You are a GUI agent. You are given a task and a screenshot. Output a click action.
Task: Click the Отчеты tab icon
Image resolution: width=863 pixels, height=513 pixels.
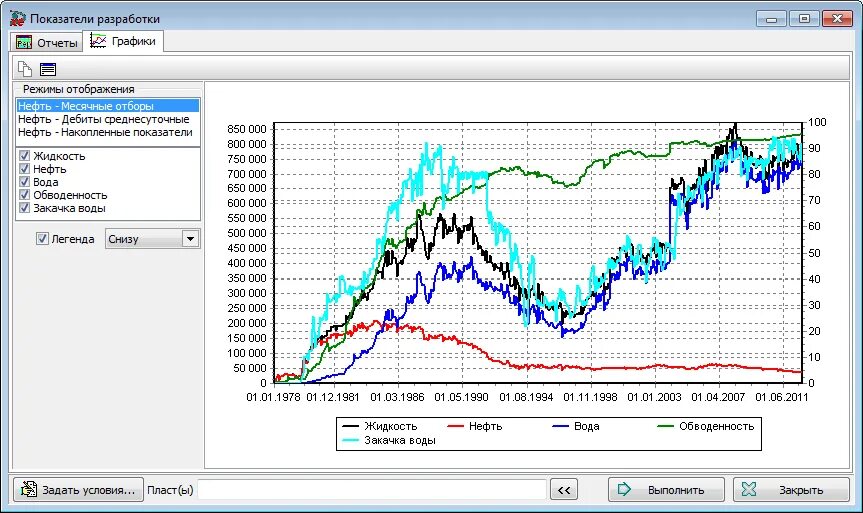24,42
